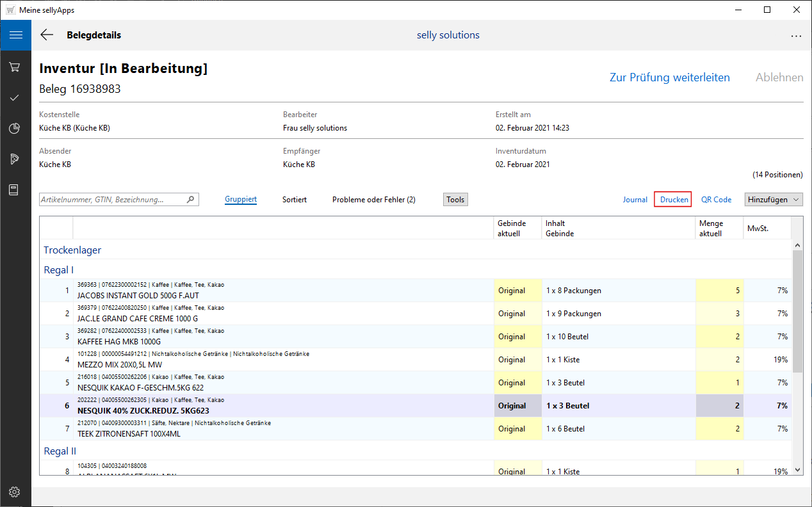Click the back arrow icon

[47, 35]
